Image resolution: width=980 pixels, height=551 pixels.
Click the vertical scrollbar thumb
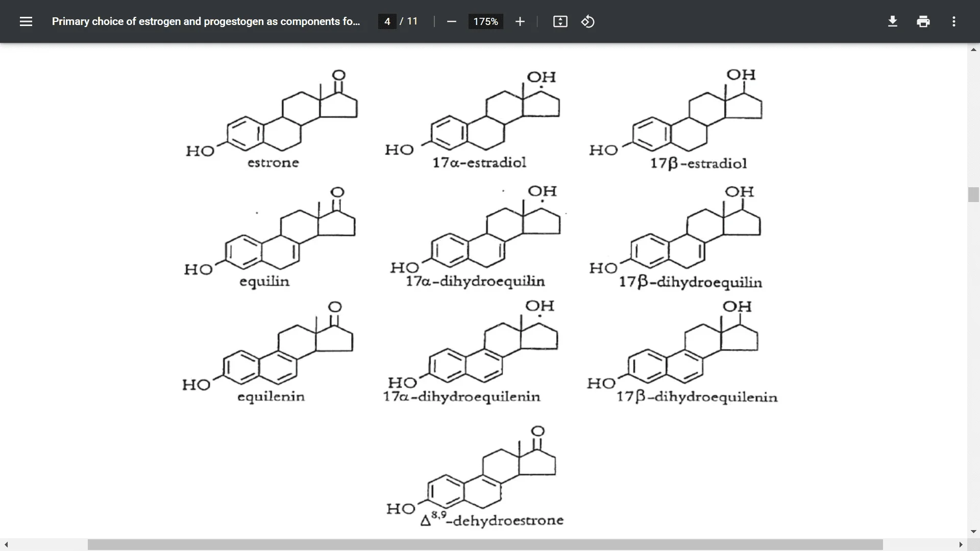click(x=973, y=195)
